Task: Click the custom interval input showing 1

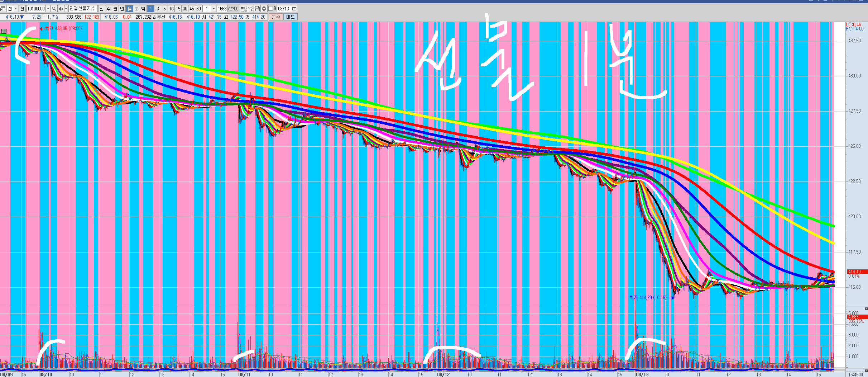Action: point(207,9)
